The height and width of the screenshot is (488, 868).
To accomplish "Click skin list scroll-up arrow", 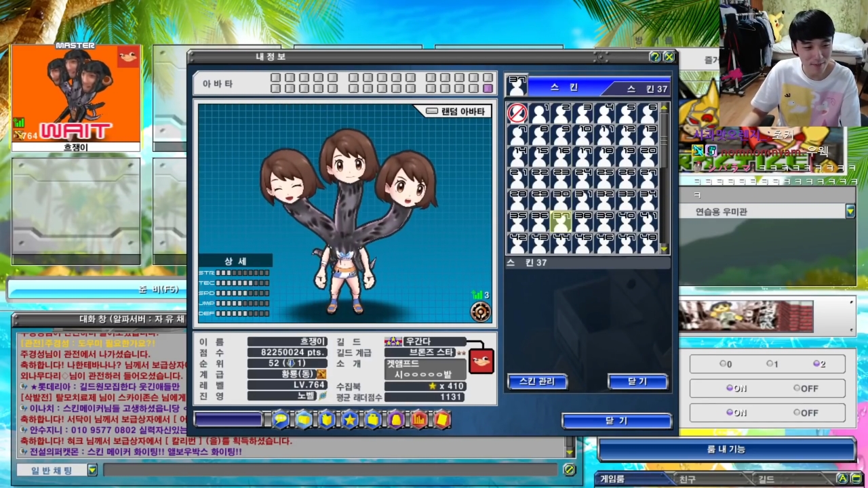I will pyautogui.click(x=664, y=107).
